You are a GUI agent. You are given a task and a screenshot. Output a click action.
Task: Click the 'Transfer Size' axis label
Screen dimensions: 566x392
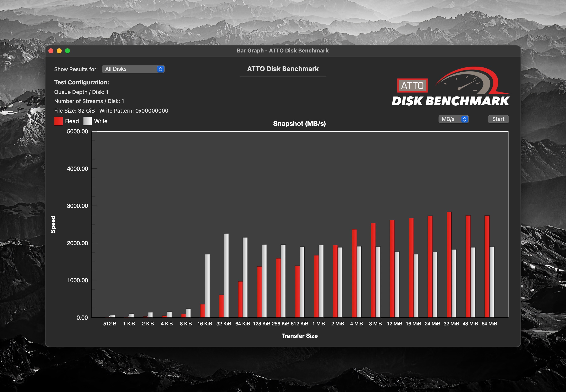point(299,336)
